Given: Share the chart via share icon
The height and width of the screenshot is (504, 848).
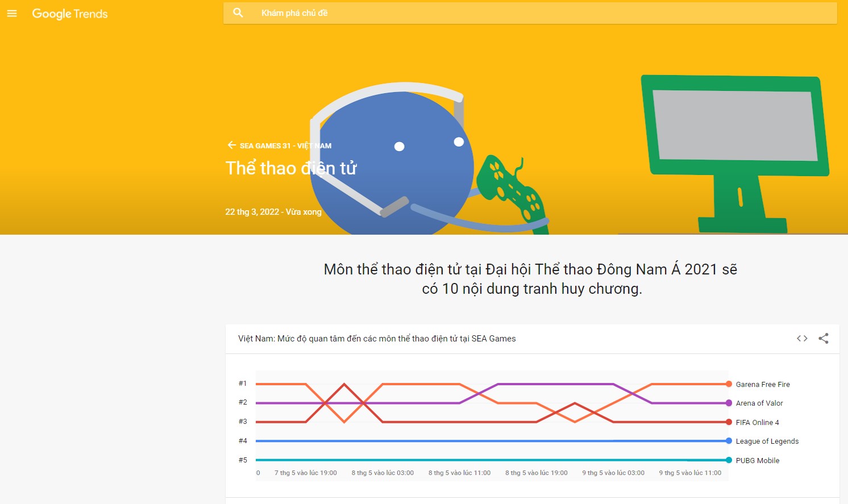Looking at the screenshot, I should [x=824, y=339].
